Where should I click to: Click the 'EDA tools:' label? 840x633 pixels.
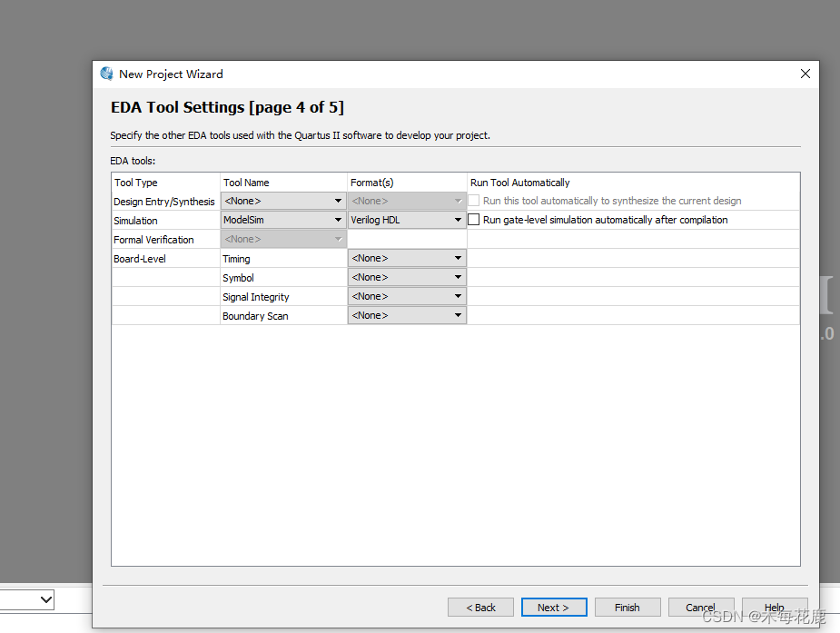click(133, 161)
